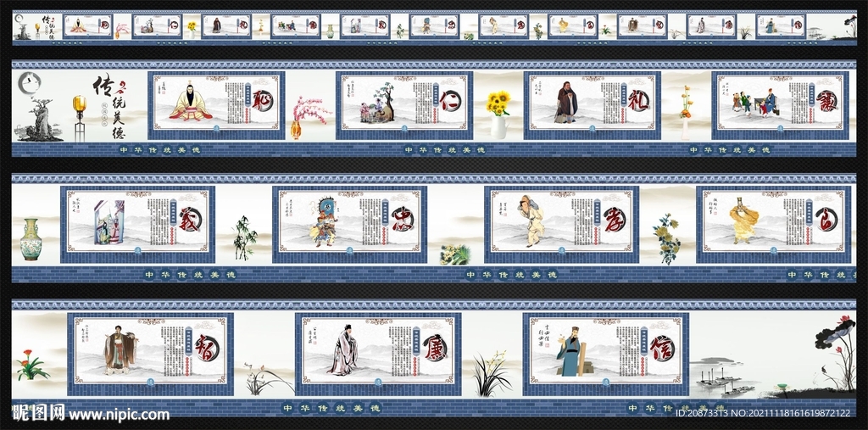Select the 义 calligraphy seal character

[189, 219]
